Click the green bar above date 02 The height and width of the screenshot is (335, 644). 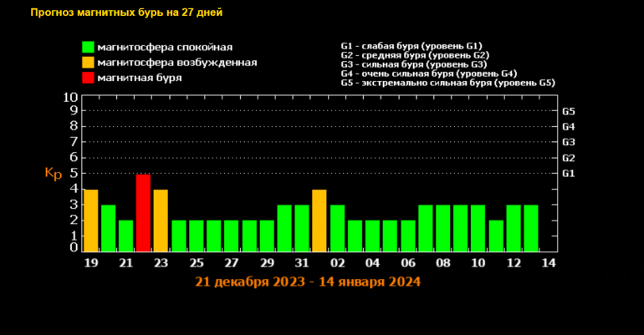coord(337,228)
